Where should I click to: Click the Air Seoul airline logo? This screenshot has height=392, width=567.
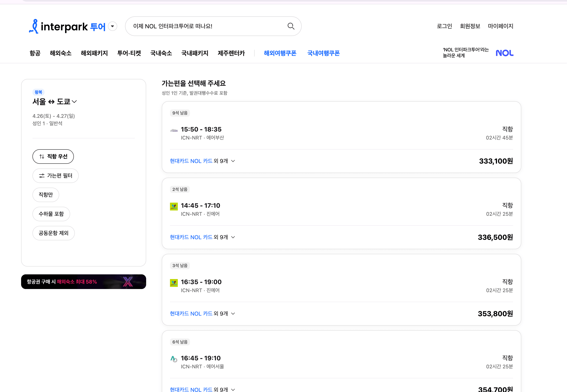(174, 359)
